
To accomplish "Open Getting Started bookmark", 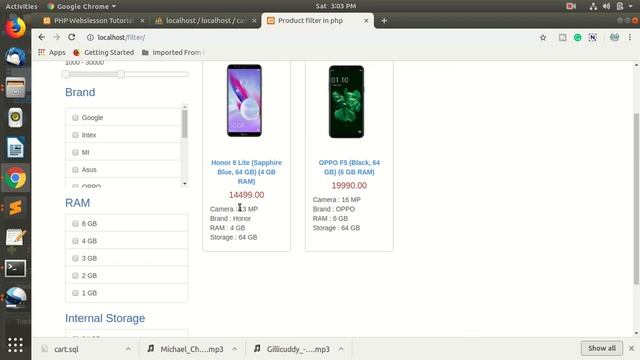I will point(104,52).
